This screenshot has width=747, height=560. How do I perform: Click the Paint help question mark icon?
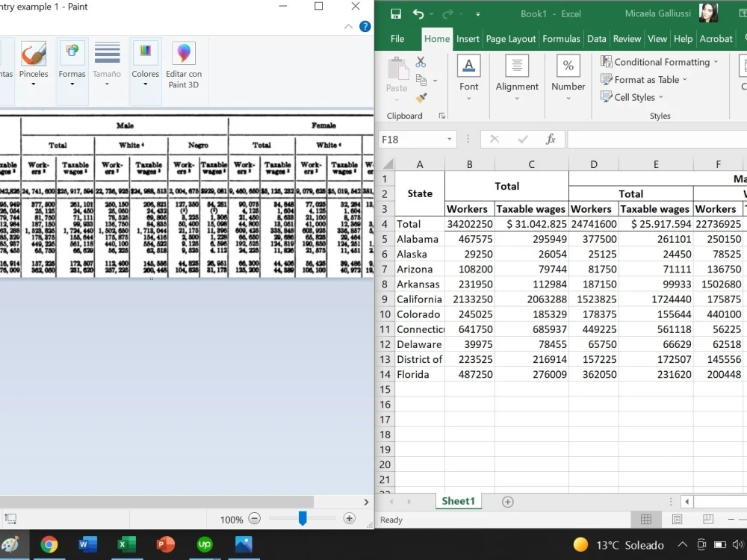(365, 26)
